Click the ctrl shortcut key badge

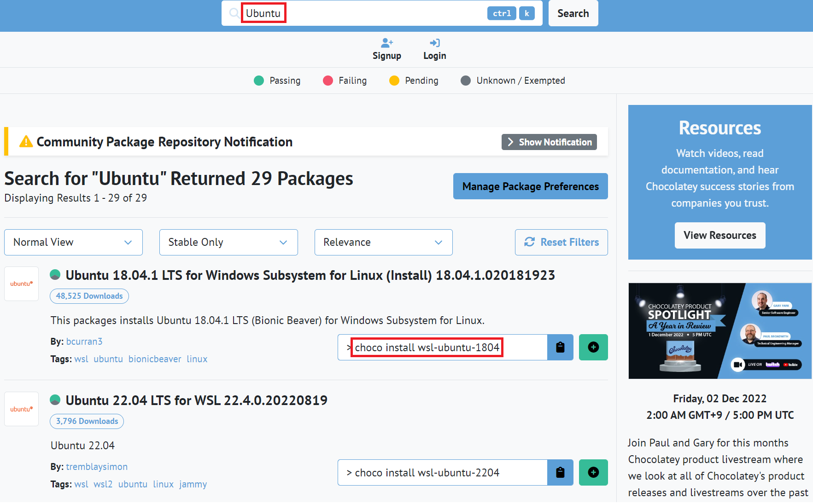[x=502, y=13]
